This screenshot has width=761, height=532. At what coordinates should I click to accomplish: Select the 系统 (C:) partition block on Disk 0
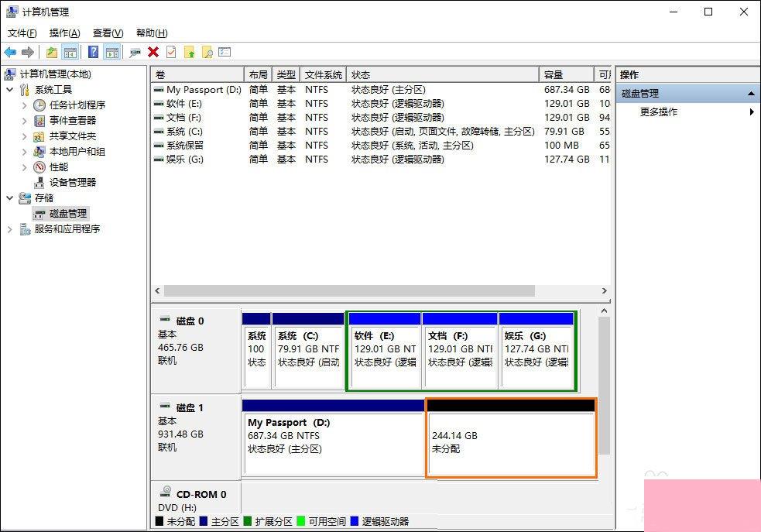[308, 351]
